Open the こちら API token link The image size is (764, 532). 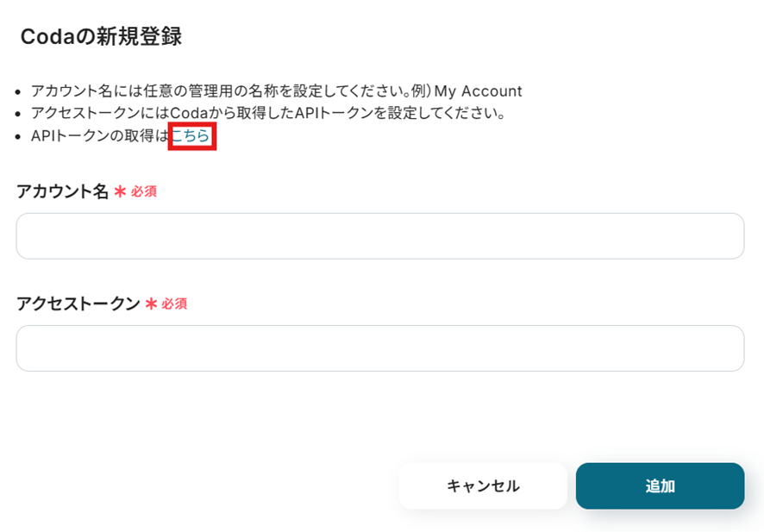[x=191, y=135]
